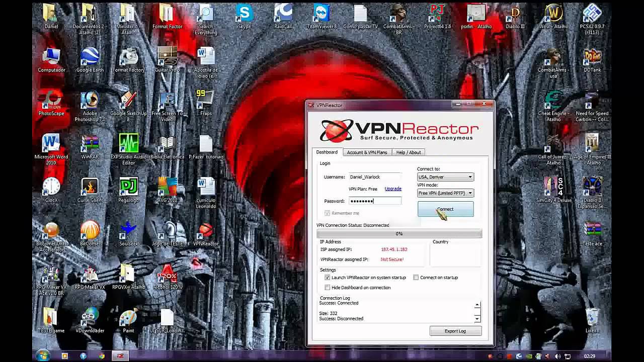Open the Cheat Engine shortcut

tap(553, 107)
